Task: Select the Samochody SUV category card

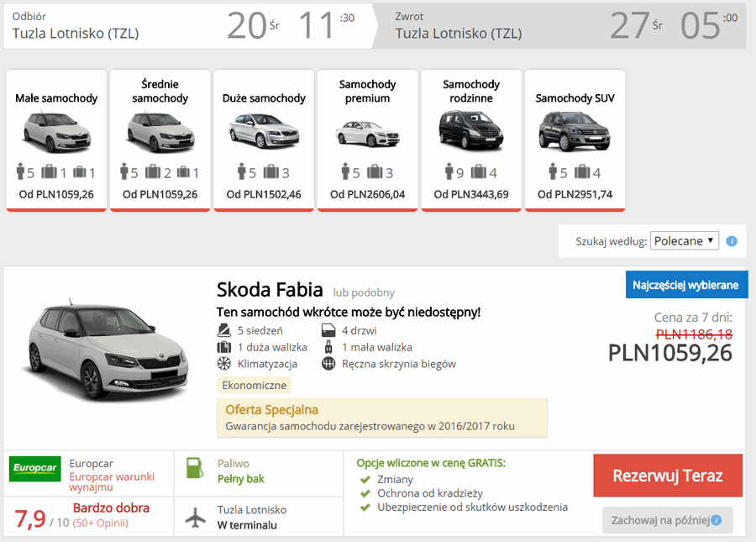Action: [575, 140]
